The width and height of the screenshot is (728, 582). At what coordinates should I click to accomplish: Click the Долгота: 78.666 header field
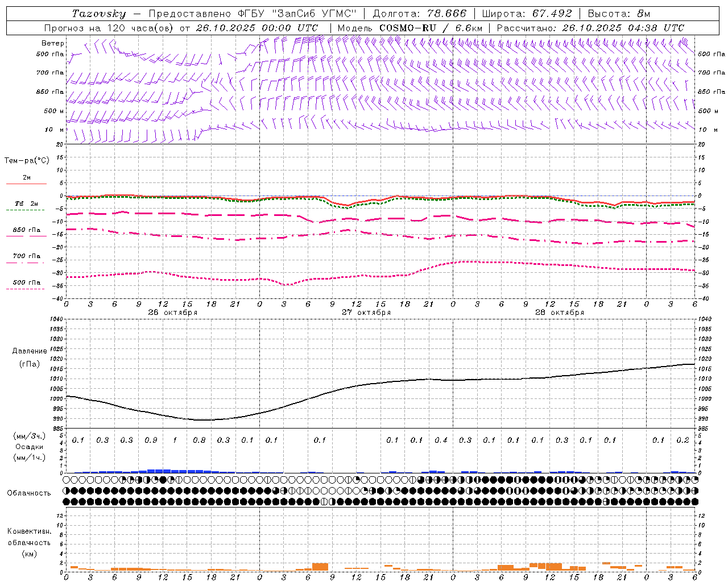coord(419,14)
